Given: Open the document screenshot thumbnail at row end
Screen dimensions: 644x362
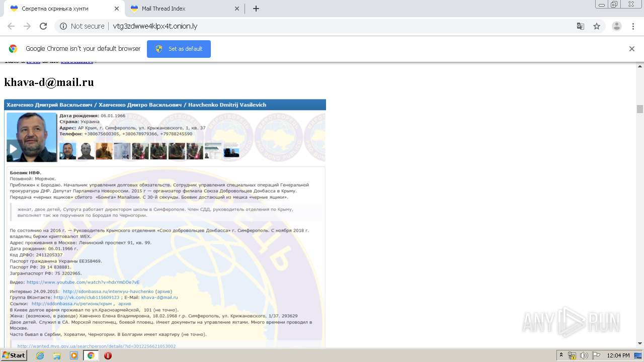Looking at the screenshot, I should click(x=231, y=151).
